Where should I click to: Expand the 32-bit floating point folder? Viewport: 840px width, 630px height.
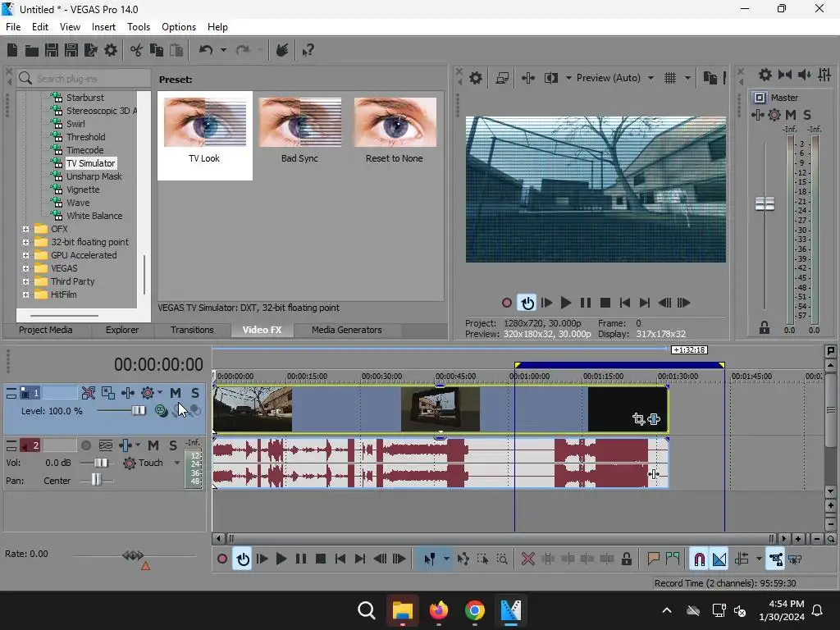coord(25,242)
